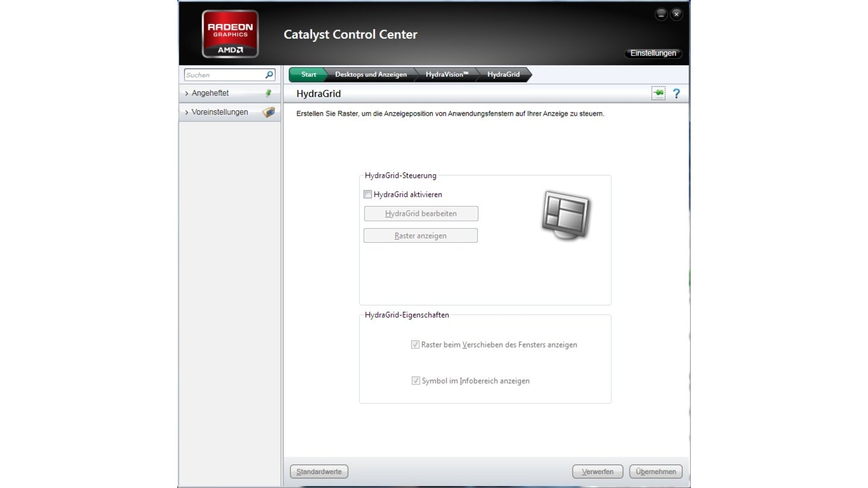The height and width of the screenshot is (488, 868).
Task: Click the Standardwerte button
Action: coord(319,472)
